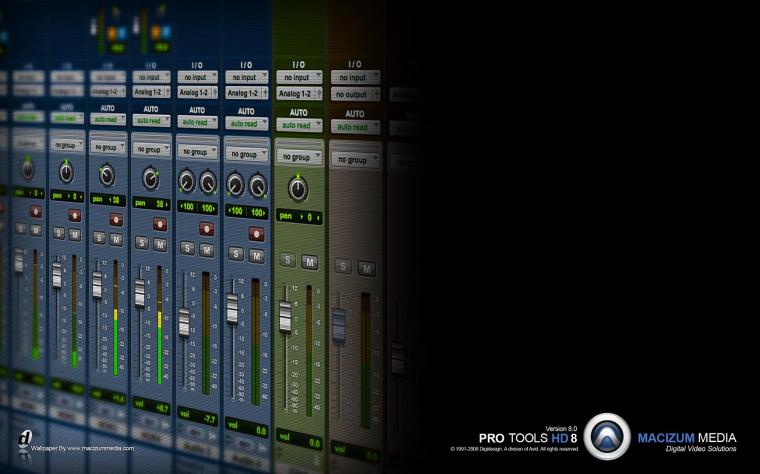Click the Digidesign logo beside the wallpaper credit
Viewport: 760px width, 474px height.
click(x=25, y=439)
